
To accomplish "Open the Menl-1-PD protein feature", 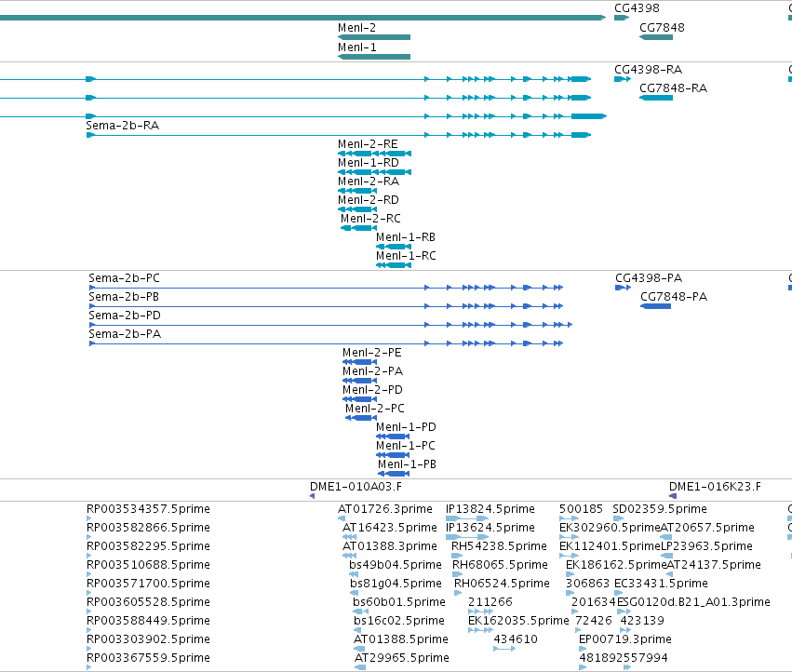I will click(x=393, y=437).
